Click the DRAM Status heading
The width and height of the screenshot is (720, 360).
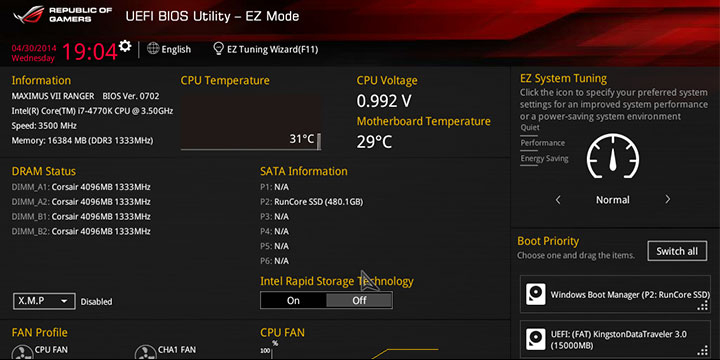(44, 171)
